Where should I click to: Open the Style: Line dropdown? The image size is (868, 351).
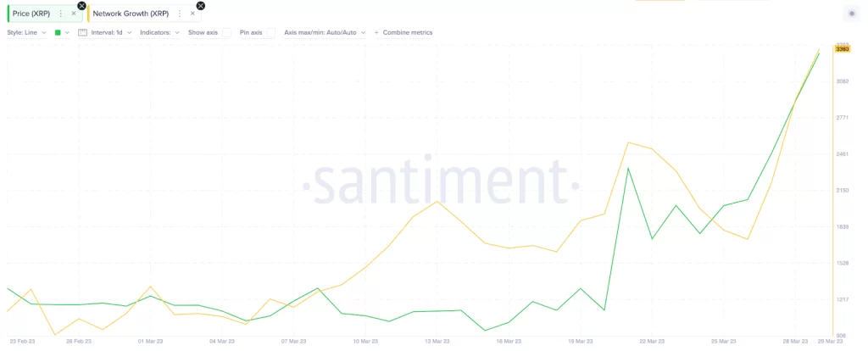[26, 33]
